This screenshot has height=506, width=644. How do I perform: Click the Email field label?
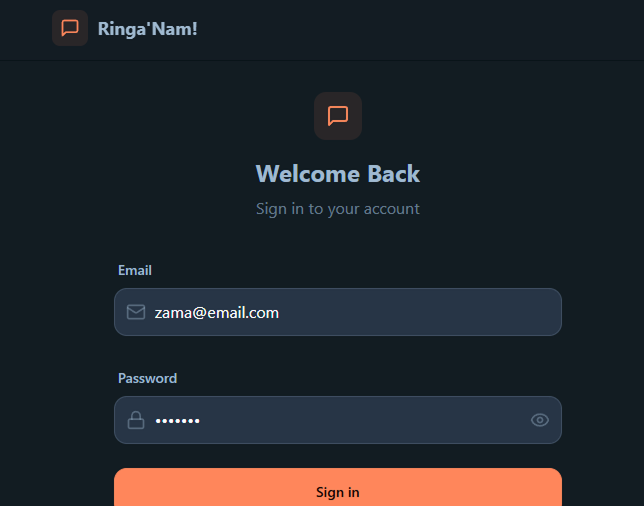135,270
